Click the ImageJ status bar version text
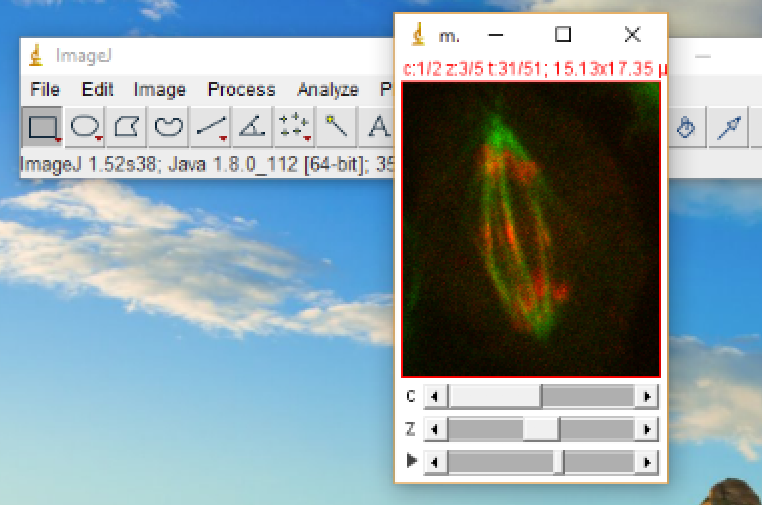The height and width of the screenshot is (505, 762). (x=207, y=165)
